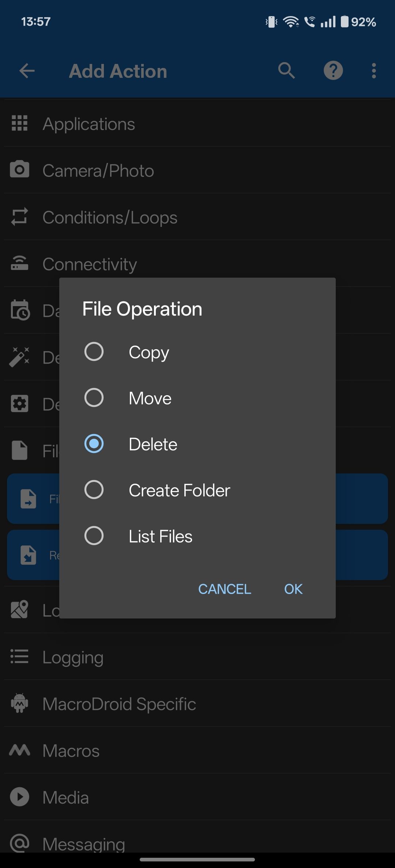This screenshot has height=868, width=395.
Task: Click the Applications grid icon
Action: [20, 123]
